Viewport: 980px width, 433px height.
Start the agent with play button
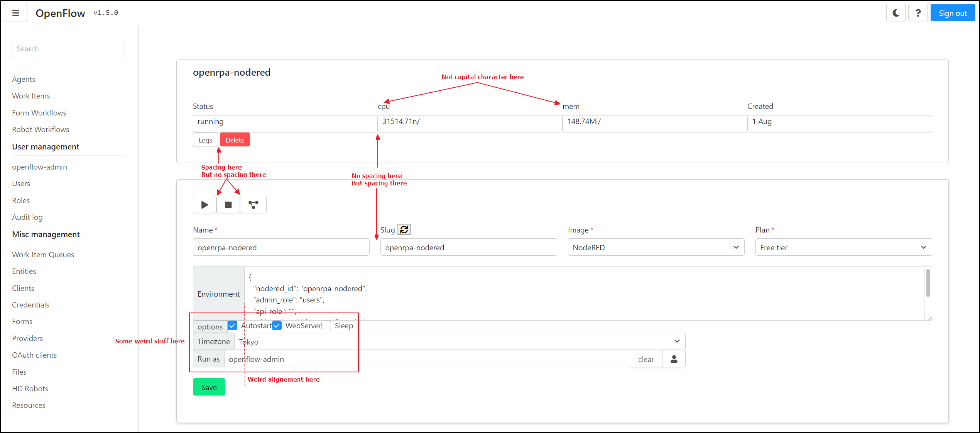(204, 205)
